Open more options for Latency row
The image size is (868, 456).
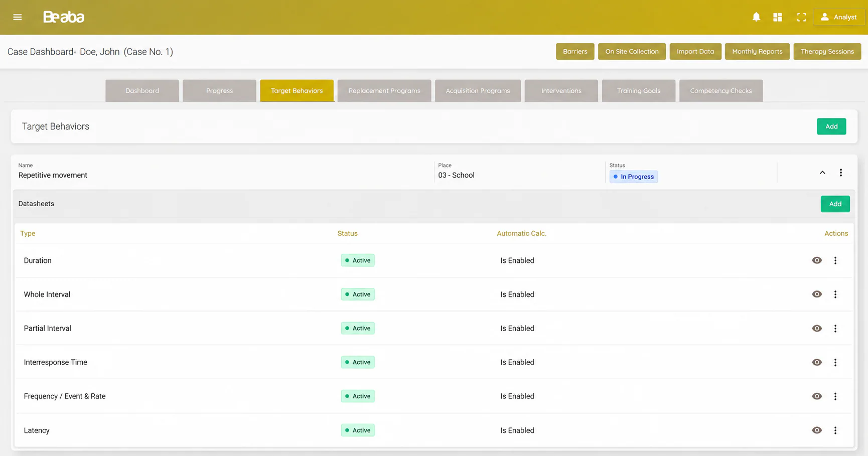tap(835, 430)
